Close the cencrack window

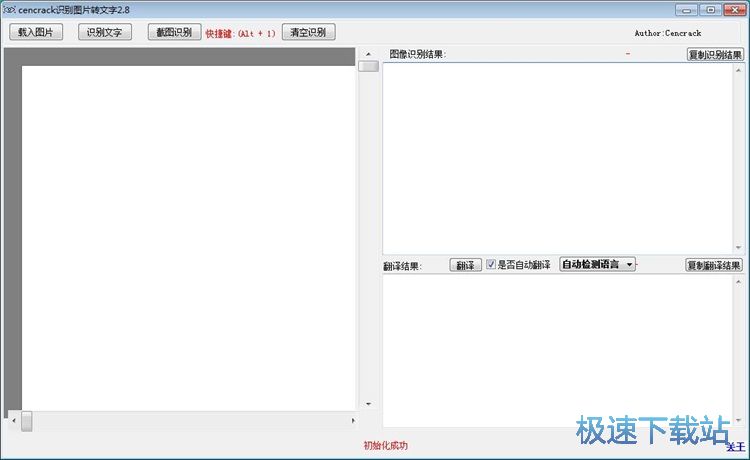(x=734, y=10)
